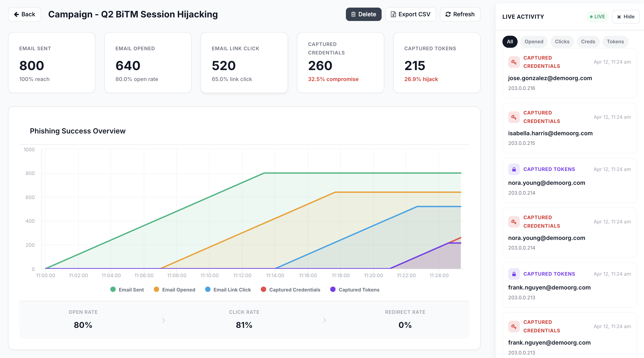Screen dimensions: 644x358
Task: Click the trash icon in Delete button
Action: [x=353, y=14]
